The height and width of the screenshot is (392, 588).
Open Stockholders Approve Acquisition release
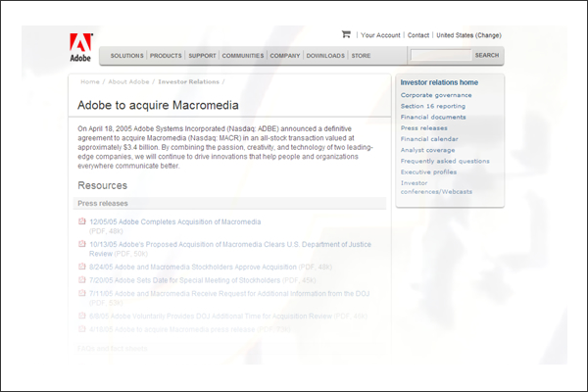(193, 267)
